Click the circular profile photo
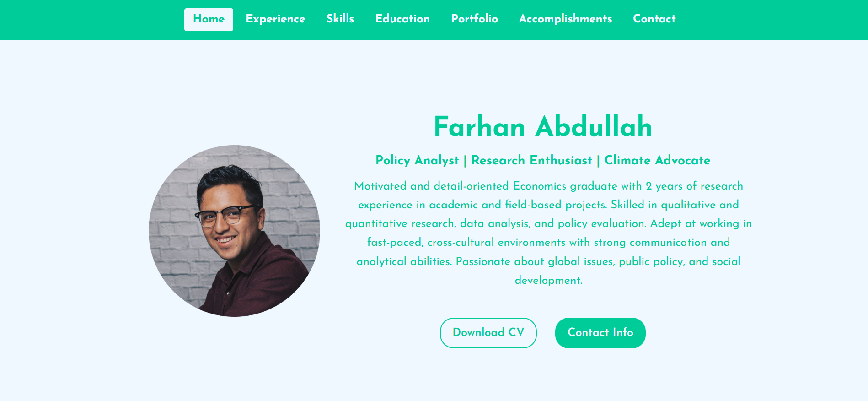Image resolution: width=868 pixels, height=401 pixels. click(x=234, y=231)
